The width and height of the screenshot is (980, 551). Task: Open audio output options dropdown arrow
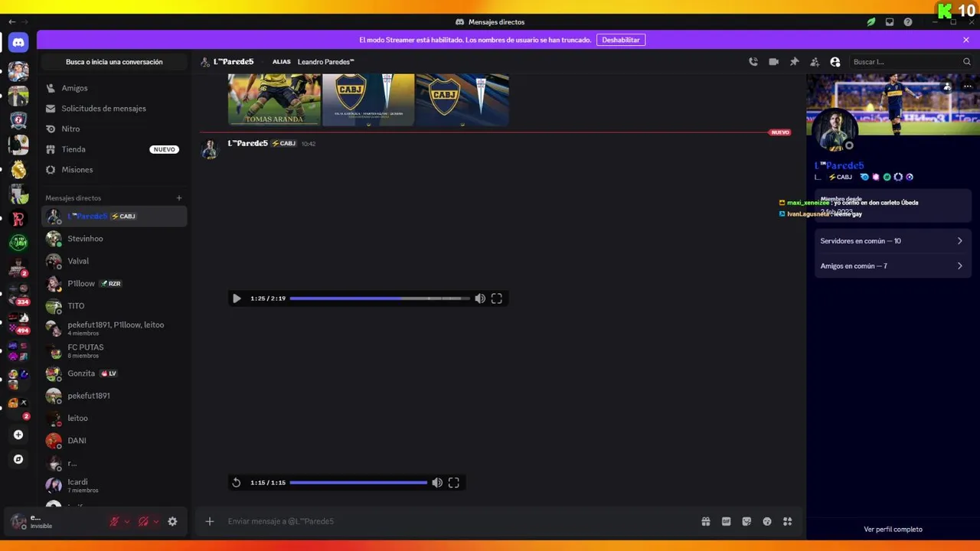pyautogui.click(x=156, y=521)
